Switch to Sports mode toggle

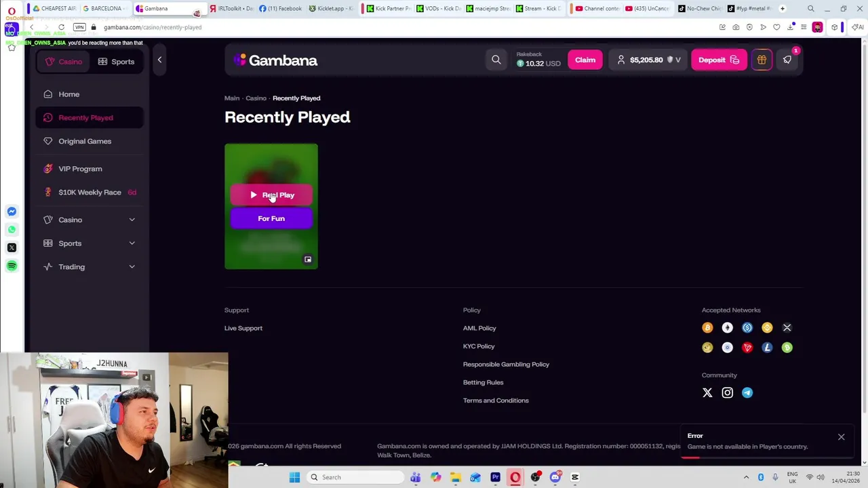pos(116,62)
